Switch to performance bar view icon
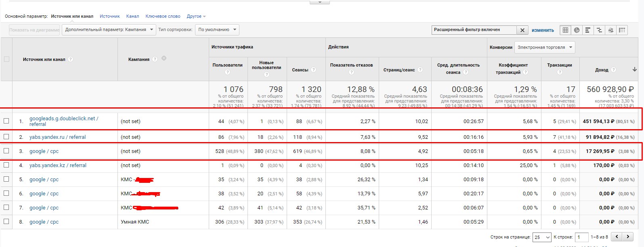The height and width of the screenshot is (247, 644). click(x=588, y=30)
